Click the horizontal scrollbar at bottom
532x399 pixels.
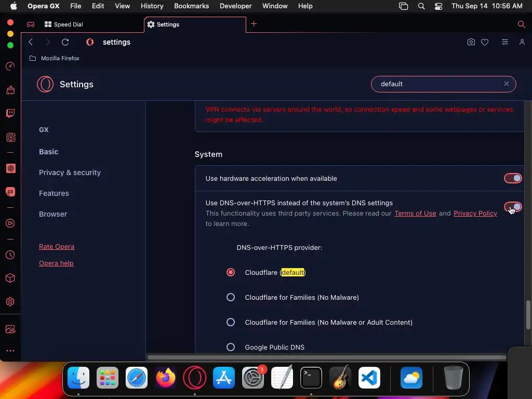327,357
